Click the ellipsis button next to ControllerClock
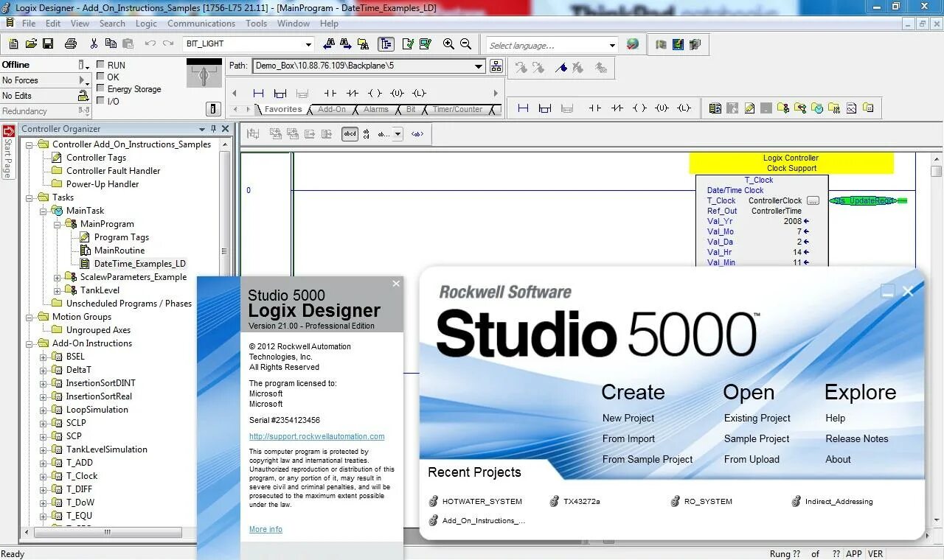944x560 pixels. [813, 200]
